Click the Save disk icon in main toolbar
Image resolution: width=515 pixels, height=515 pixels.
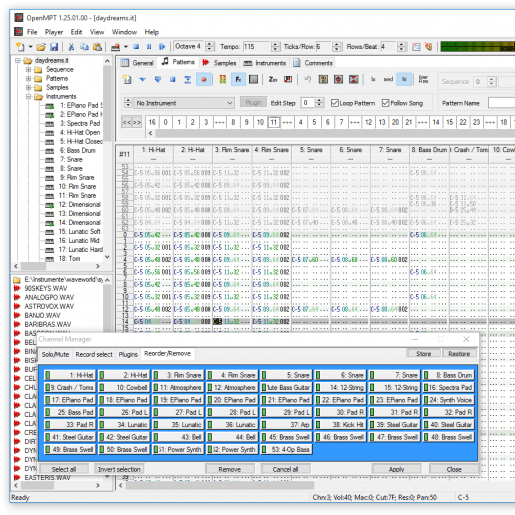[54, 47]
